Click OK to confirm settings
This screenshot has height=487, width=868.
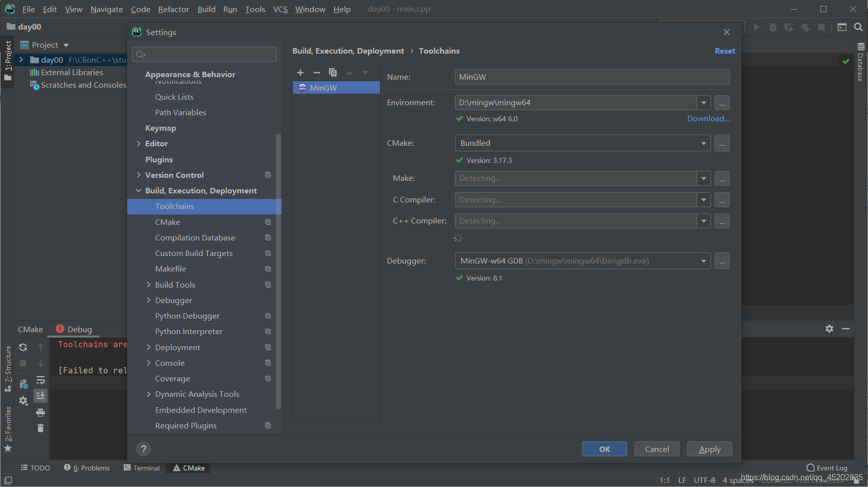click(604, 449)
